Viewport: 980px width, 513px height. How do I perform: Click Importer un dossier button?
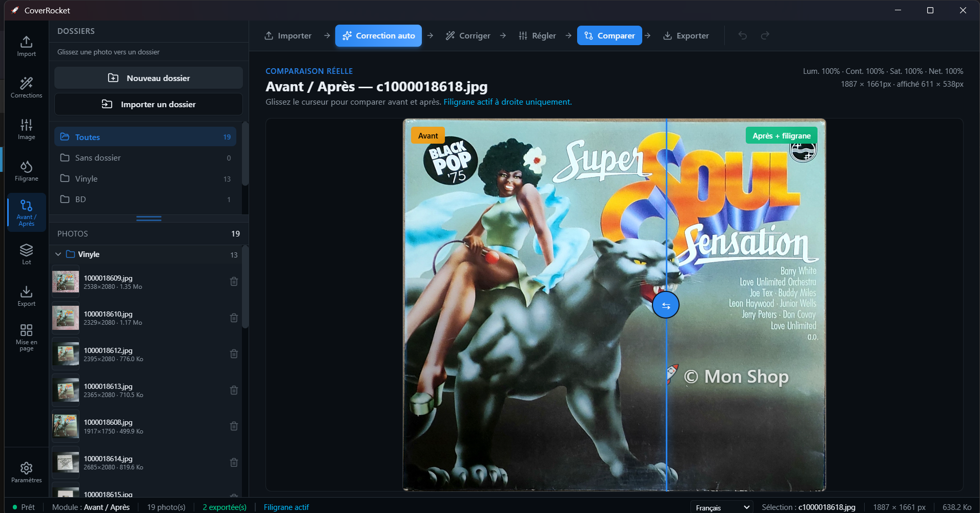149,104
